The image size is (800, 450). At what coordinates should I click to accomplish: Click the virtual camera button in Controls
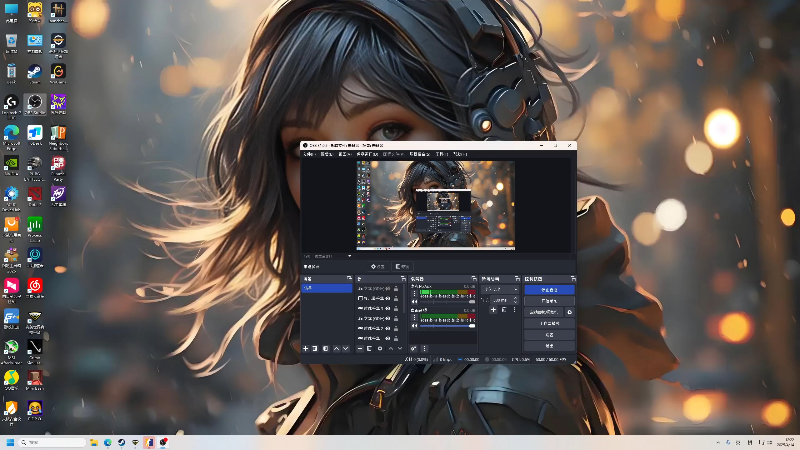click(x=544, y=312)
